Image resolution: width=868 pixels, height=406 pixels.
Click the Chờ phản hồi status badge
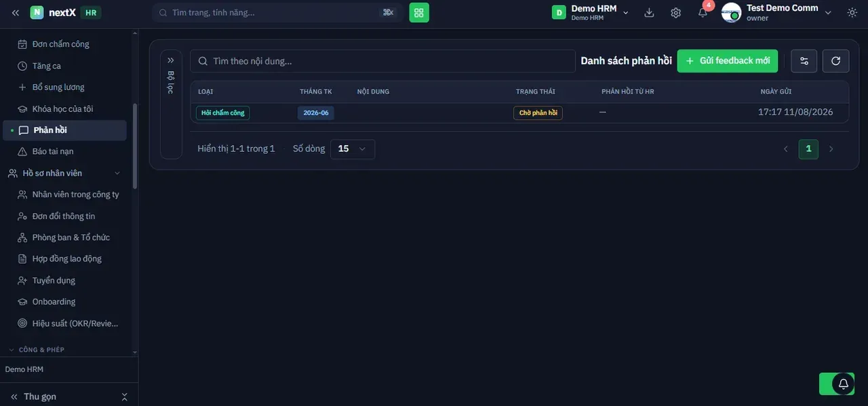[538, 113]
